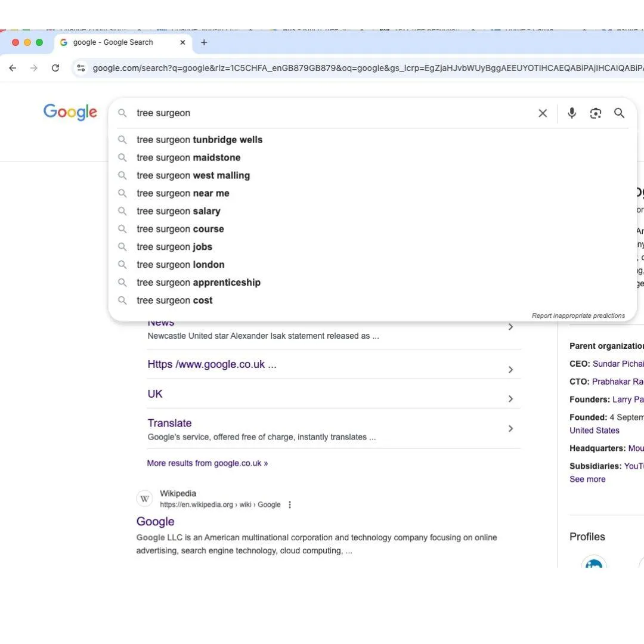Screen dimensions: 644x644
Task: Go forward to the next page
Action: (34, 68)
